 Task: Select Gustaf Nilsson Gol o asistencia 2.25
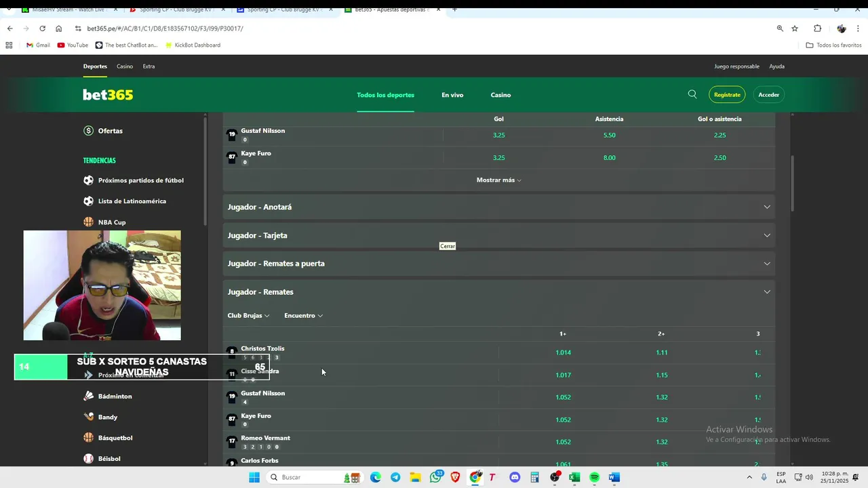coord(719,135)
